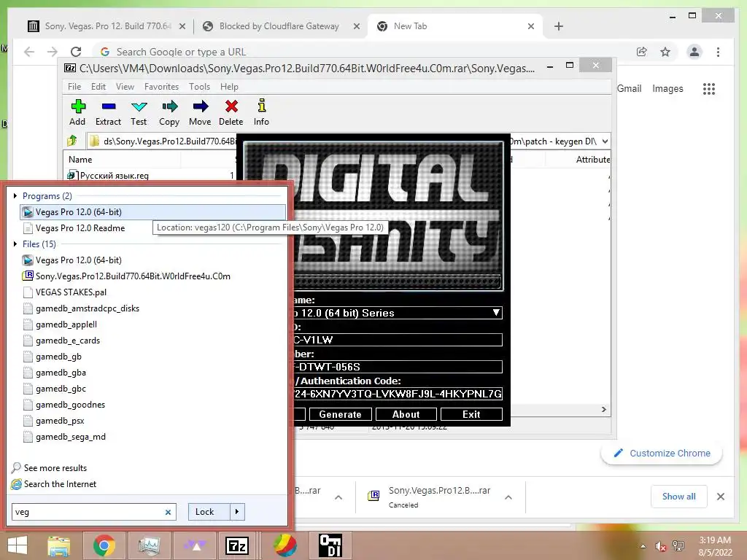This screenshot has width=747, height=560.
Task: Open Chrome three-dot menu
Action: coord(718,52)
